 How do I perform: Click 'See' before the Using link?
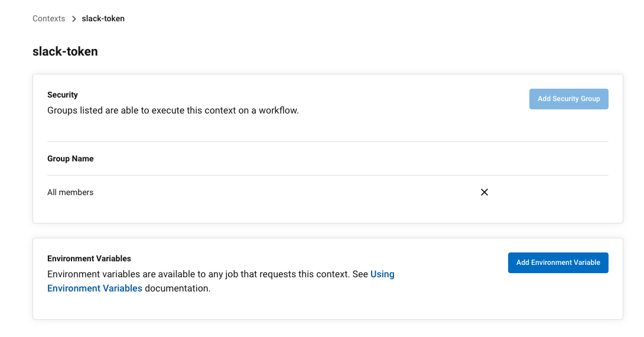tap(360, 274)
